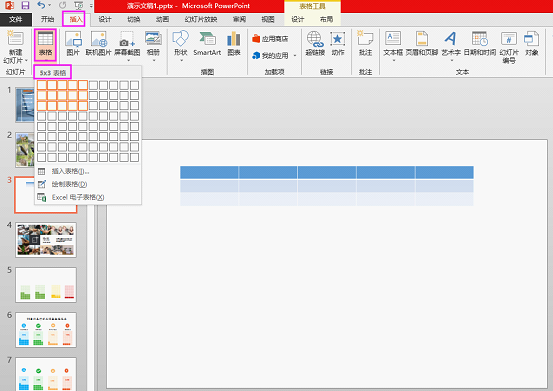Open the SmartArt graphic tool
Screen dimensions: 553x391
[207, 44]
